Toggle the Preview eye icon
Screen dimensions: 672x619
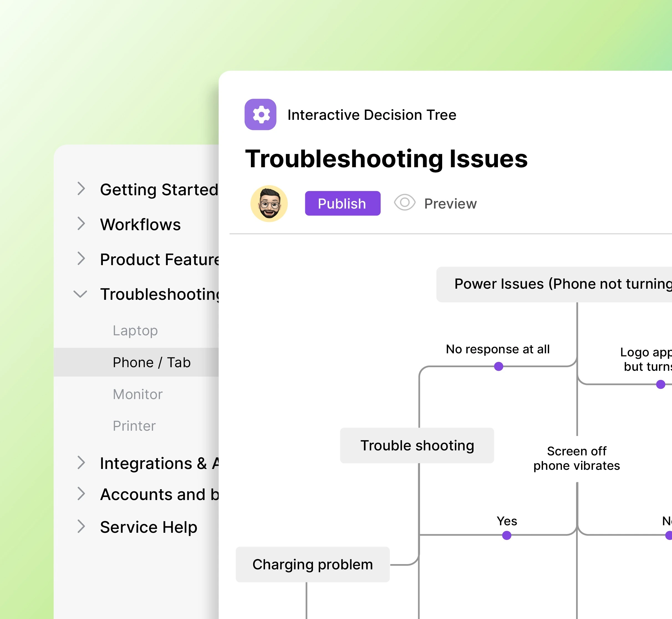tap(404, 202)
